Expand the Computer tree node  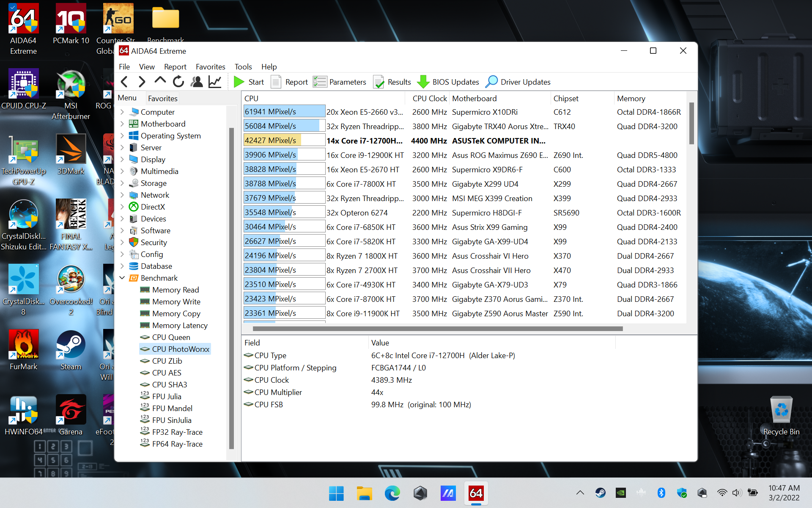click(122, 112)
